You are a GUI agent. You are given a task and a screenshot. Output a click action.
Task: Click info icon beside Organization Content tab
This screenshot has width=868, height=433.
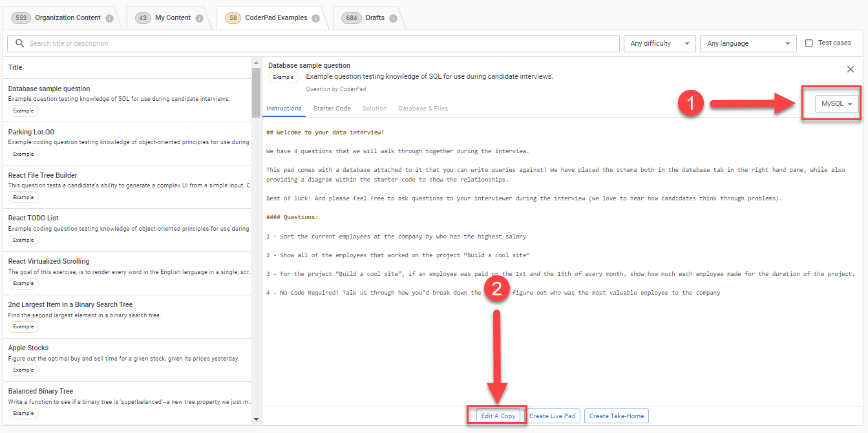(109, 18)
